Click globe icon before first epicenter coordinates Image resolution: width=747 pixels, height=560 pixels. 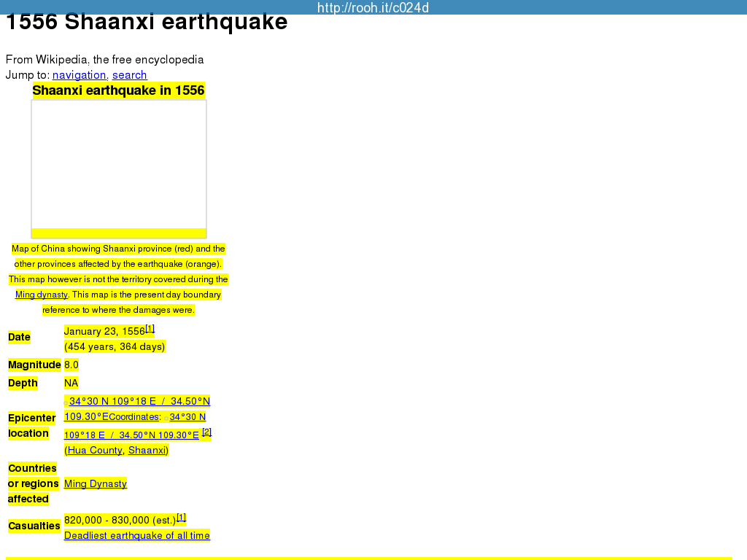point(66,402)
